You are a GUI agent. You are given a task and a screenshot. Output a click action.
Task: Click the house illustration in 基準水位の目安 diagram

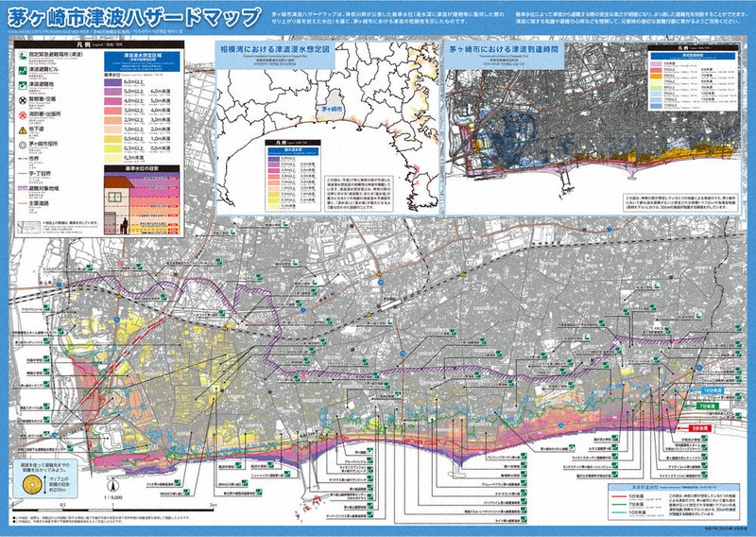119,204
